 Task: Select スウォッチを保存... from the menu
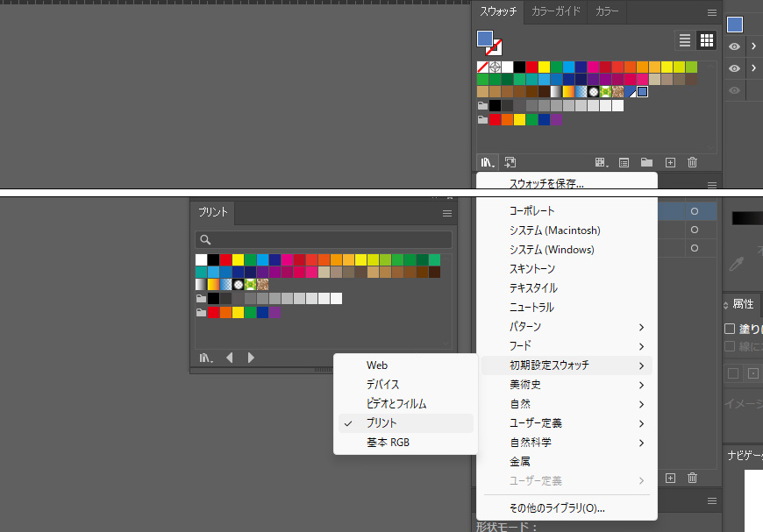pyautogui.click(x=546, y=184)
